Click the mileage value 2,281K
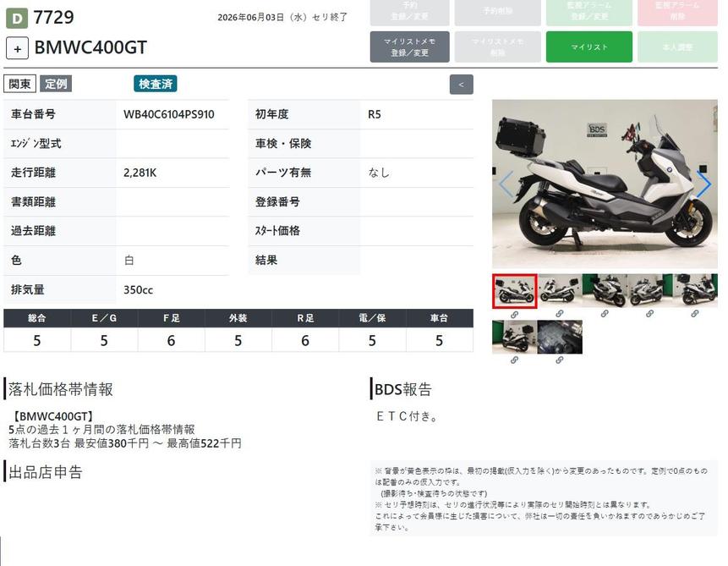The height and width of the screenshot is (566, 728). click(140, 173)
